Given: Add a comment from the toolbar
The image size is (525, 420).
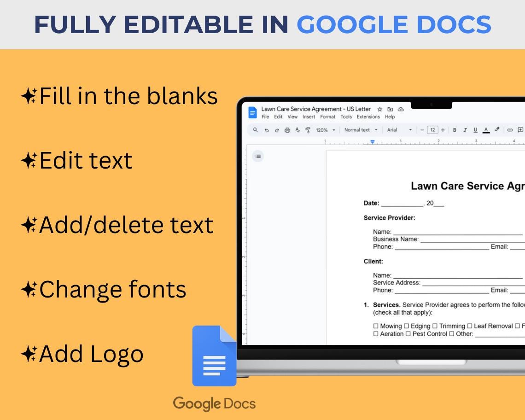Looking at the screenshot, I should coord(520,130).
